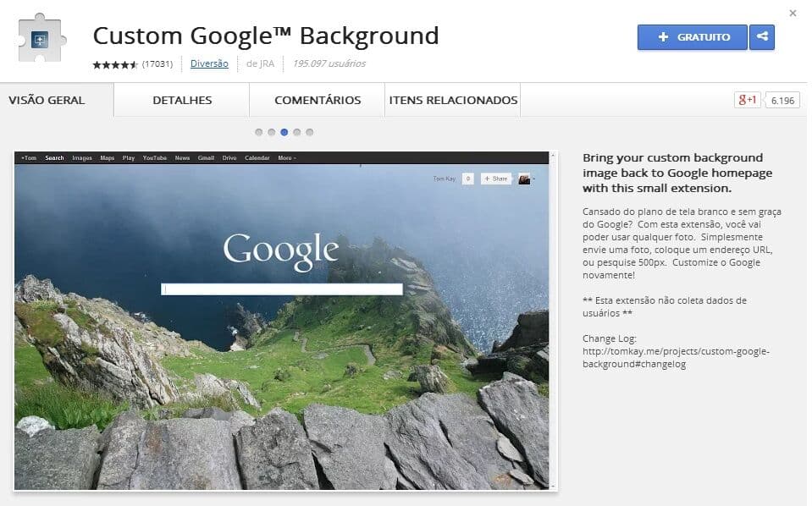This screenshot has width=812, height=506.
Task: Click Tom Kay's profile picture in the screenshot
Action: pos(524,179)
